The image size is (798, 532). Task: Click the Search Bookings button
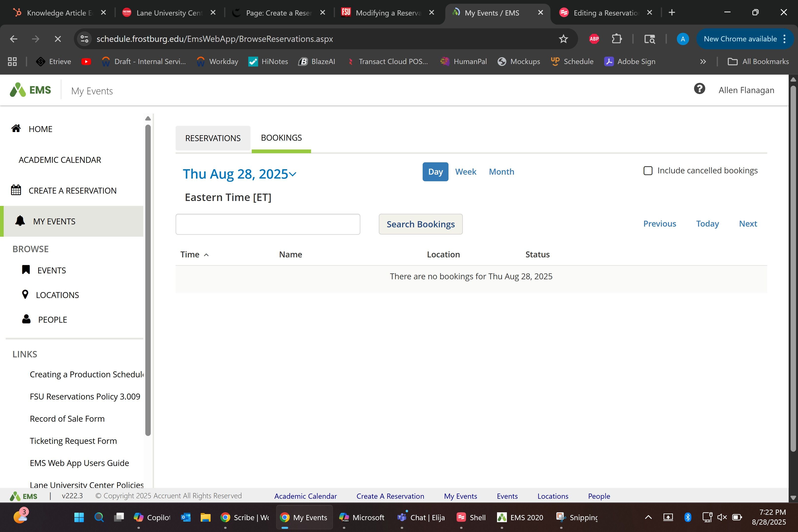420,224
